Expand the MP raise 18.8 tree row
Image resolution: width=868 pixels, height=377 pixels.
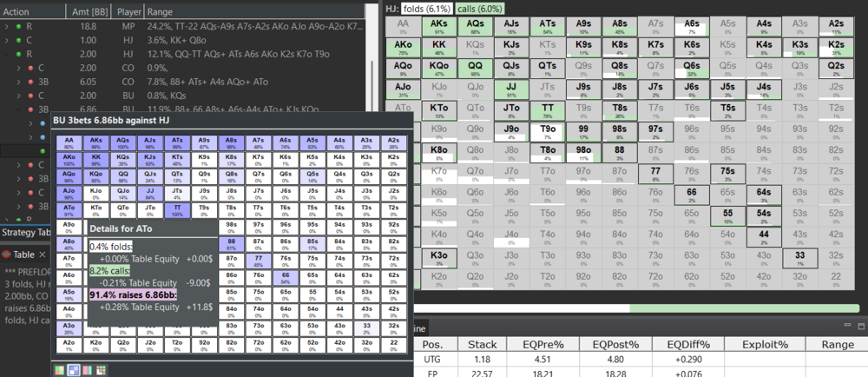[8, 27]
